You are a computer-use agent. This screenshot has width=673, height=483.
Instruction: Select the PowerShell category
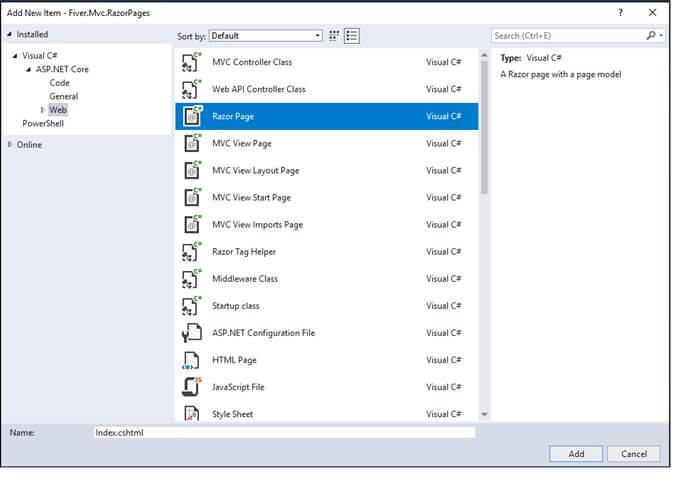coord(43,124)
